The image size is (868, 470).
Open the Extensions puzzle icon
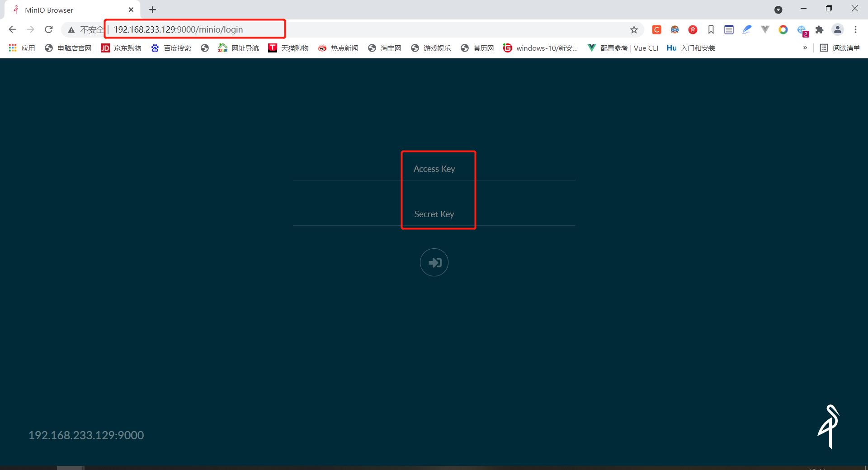819,30
